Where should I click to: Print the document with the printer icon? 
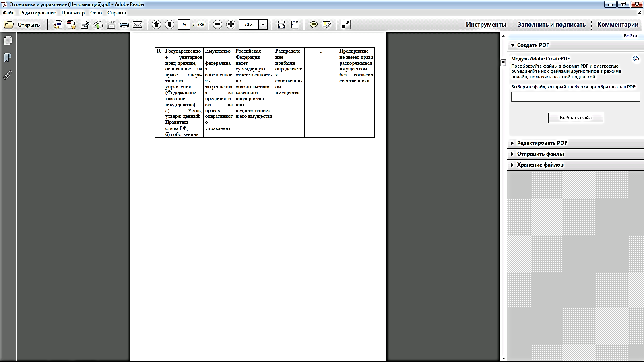[x=124, y=25]
